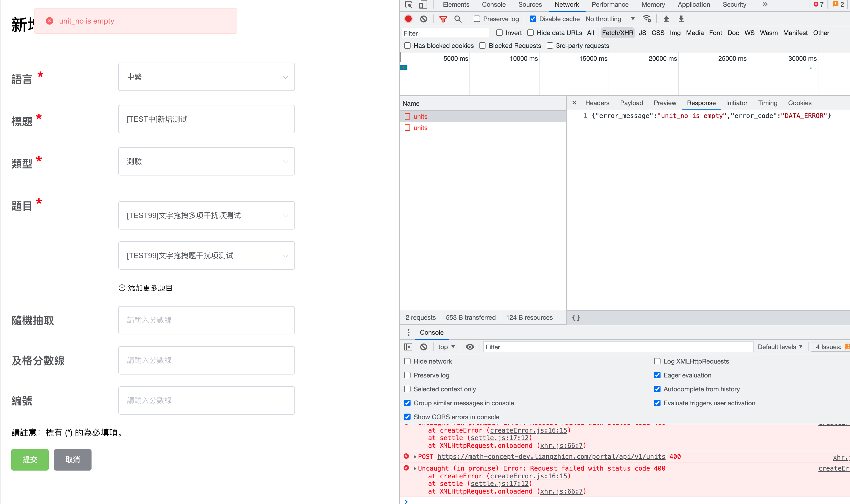This screenshot has width=850, height=504.
Task: Clear the network log
Action: (424, 19)
